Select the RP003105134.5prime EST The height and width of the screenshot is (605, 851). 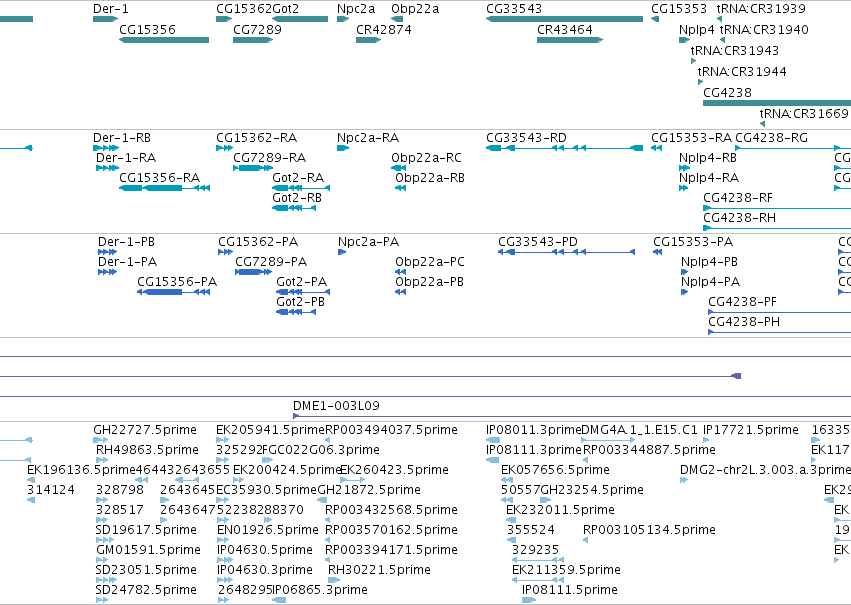click(586, 540)
